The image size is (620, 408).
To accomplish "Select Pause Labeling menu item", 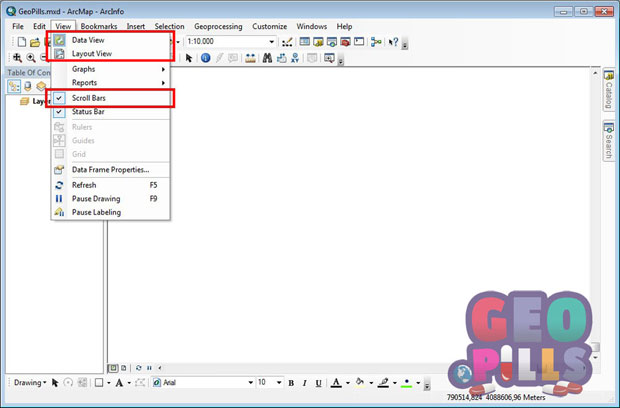I will [x=111, y=212].
